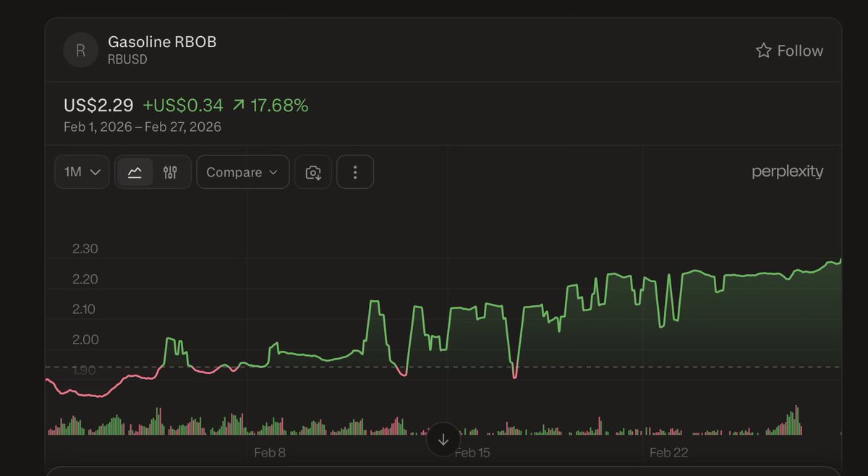The height and width of the screenshot is (476, 868).
Task: Open chart settings sliders icon
Action: click(171, 172)
